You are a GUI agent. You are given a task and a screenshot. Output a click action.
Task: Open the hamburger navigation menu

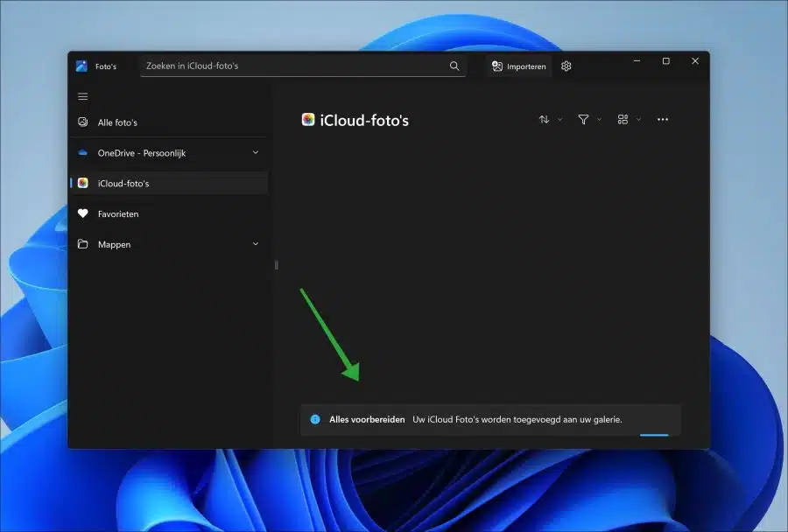pyautogui.click(x=83, y=96)
